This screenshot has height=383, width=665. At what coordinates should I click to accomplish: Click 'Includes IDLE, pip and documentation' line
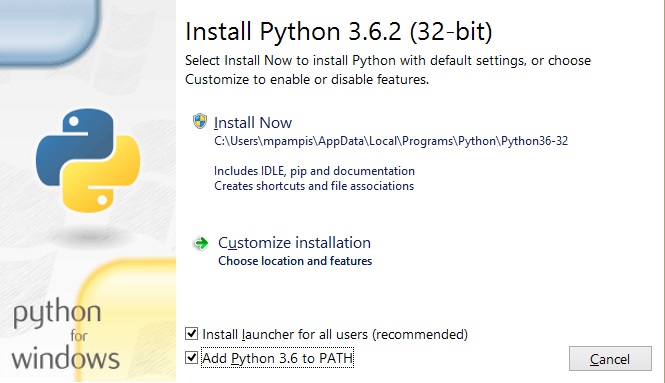314,171
